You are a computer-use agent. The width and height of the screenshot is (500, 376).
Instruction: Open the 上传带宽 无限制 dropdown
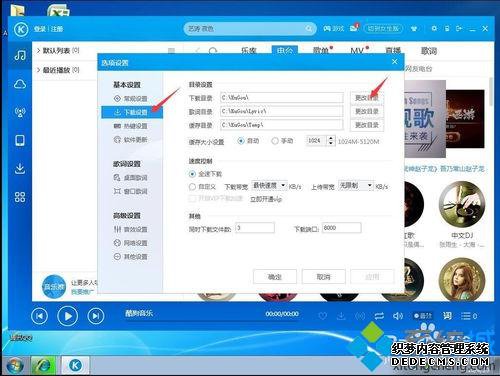[356, 185]
